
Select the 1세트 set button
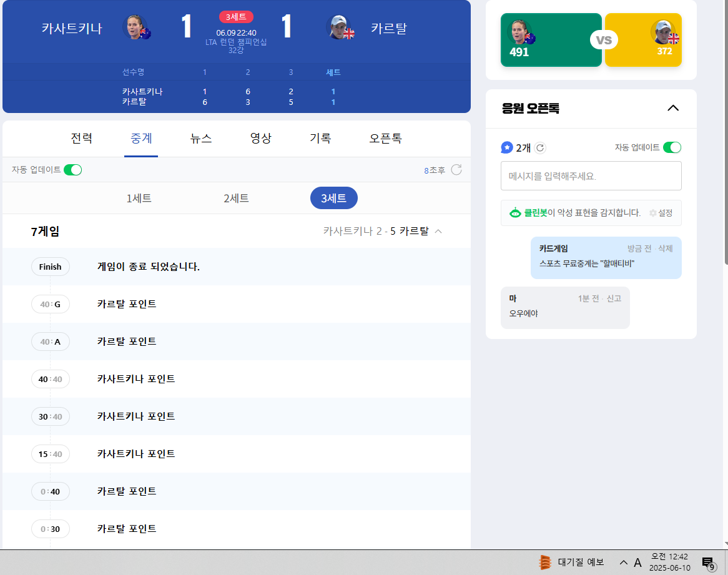point(139,199)
